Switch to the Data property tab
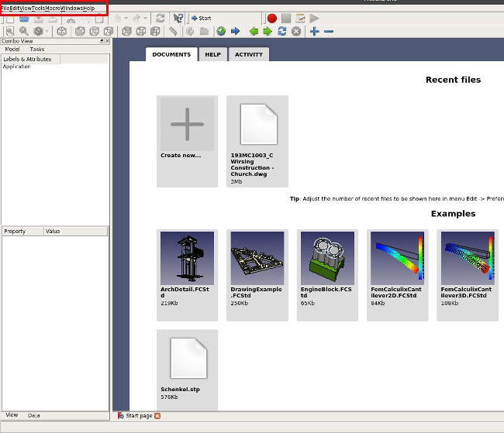Image resolution: width=504 pixels, height=433 pixels. (x=34, y=415)
